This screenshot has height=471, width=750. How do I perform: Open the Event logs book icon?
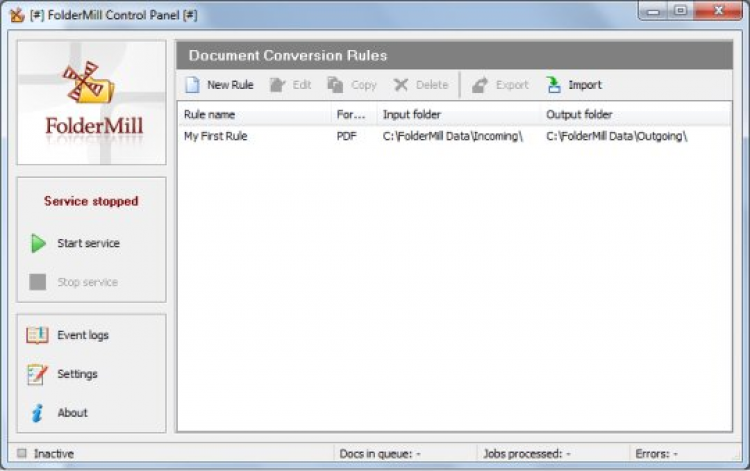pos(37,335)
